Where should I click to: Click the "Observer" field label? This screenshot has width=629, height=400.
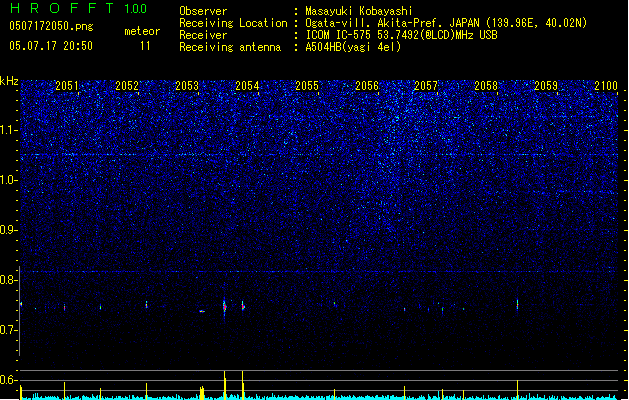[x=203, y=11]
